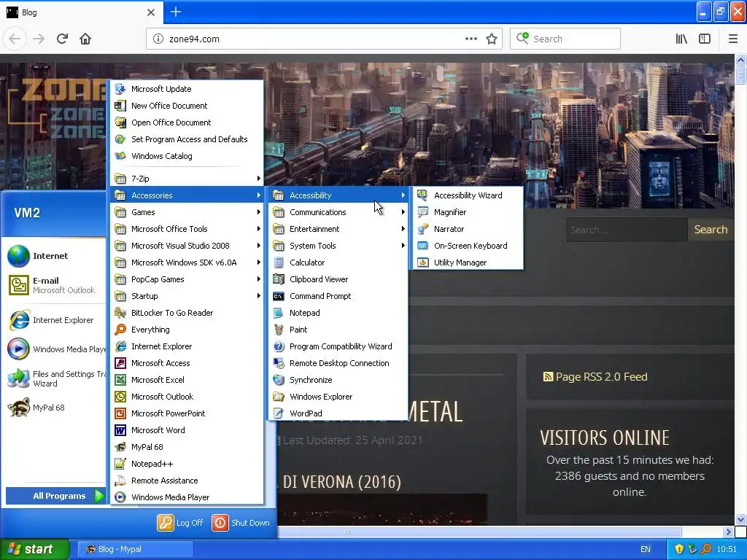This screenshot has width=747, height=560.
Task: Open Narrator tool
Action: coord(468,229)
